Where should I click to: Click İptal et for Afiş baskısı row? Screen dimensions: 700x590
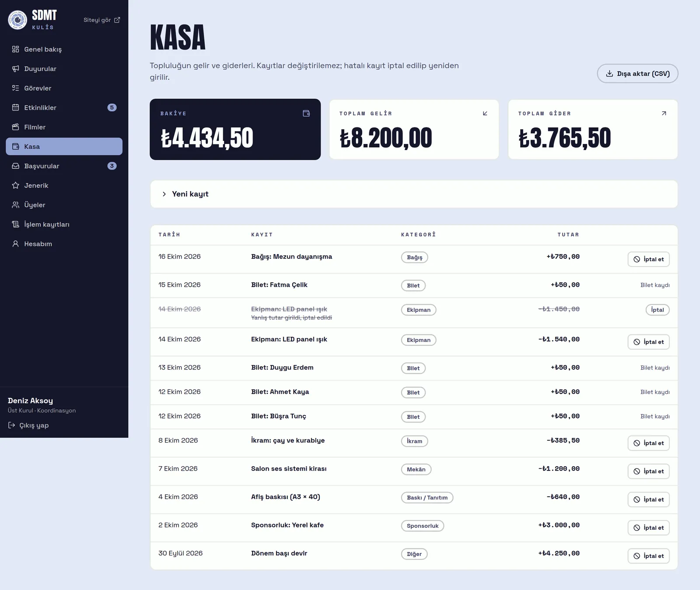click(x=648, y=499)
